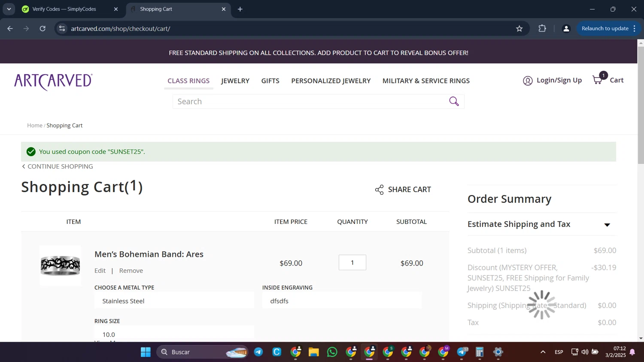
Task: Open Telegram with the 57 badge
Action: coord(462,352)
